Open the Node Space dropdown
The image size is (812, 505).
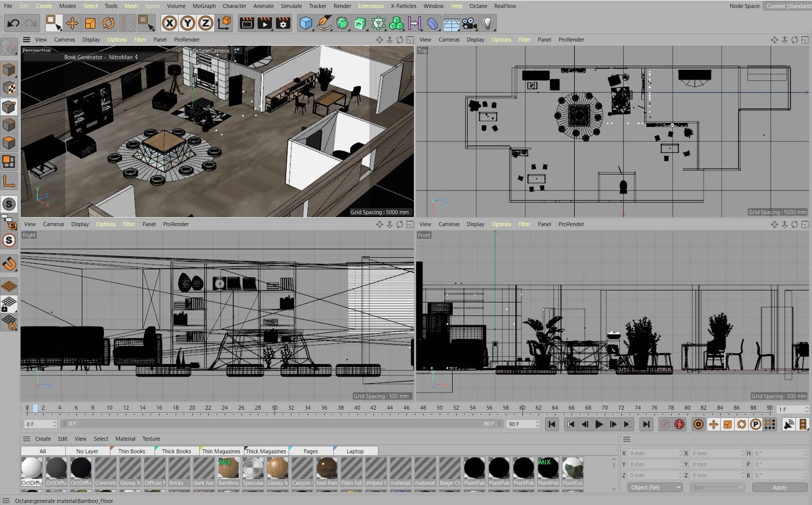click(x=788, y=6)
